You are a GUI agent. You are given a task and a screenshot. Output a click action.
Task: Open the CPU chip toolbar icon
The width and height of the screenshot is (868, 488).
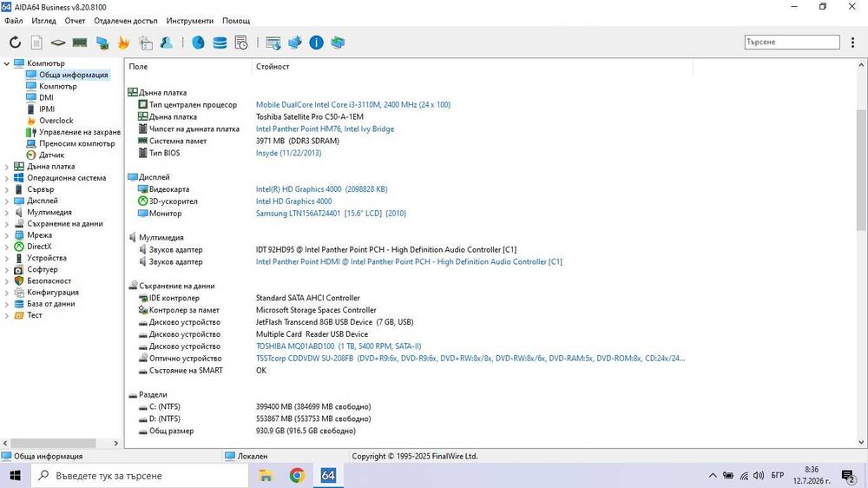[x=58, y=42]
